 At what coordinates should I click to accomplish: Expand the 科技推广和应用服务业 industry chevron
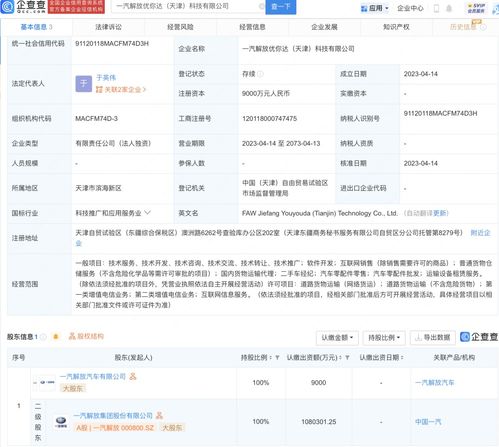(x=147, y=213)
